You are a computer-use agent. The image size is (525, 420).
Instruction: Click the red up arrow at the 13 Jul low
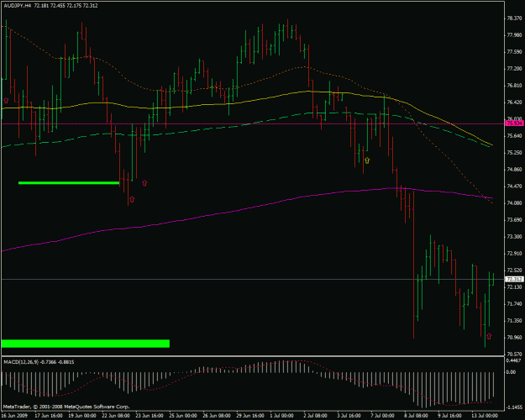click(489, 336)
